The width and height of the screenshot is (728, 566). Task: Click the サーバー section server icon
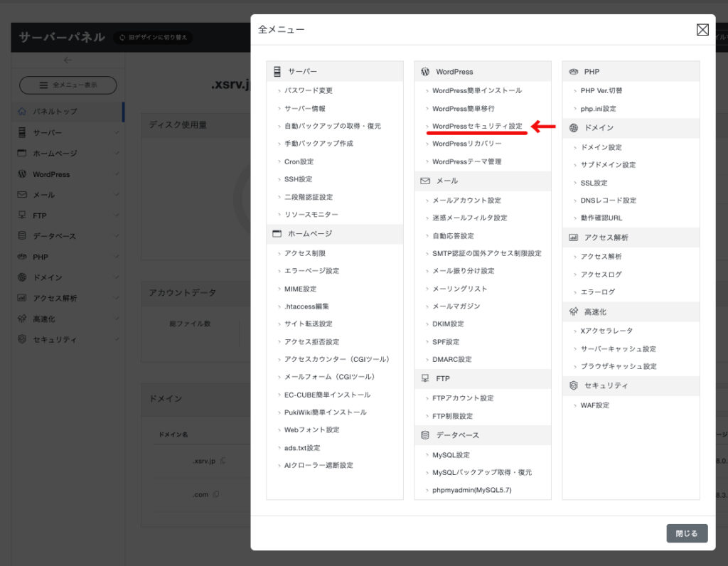[x=277, y=72]
